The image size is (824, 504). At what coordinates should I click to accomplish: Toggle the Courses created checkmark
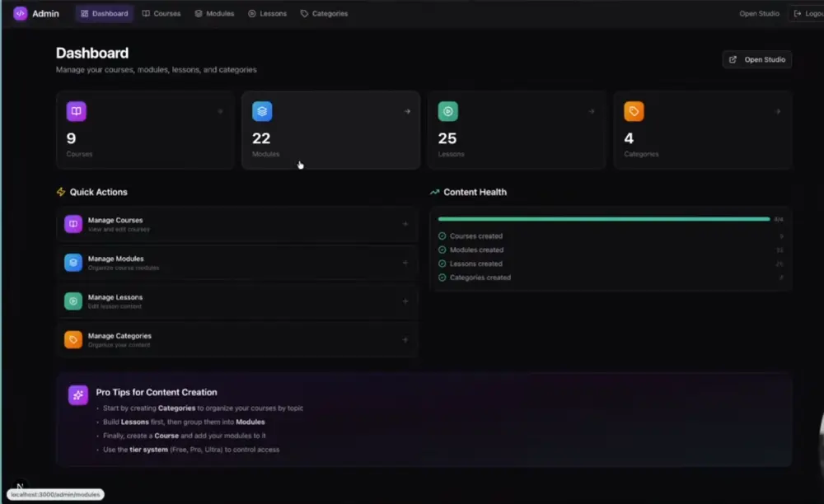(x=442, y=236)
